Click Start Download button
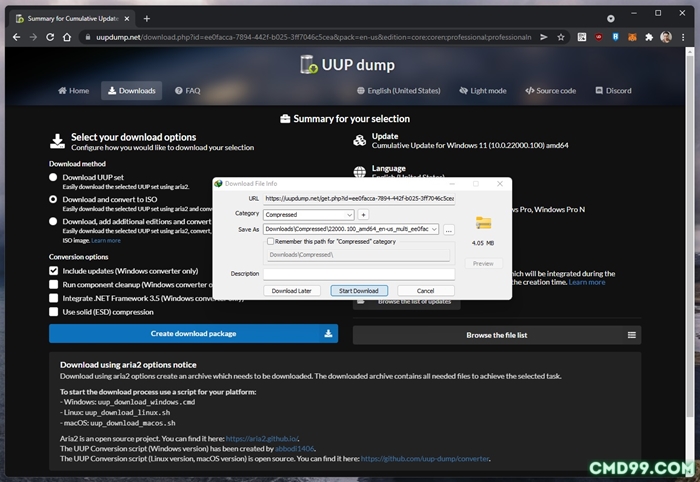The image size is (700, 482). coord(359,291)
